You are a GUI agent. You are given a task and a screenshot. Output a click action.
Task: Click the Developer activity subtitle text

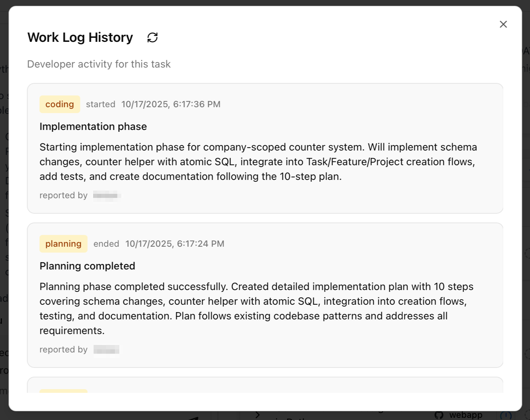coord(99,64)
